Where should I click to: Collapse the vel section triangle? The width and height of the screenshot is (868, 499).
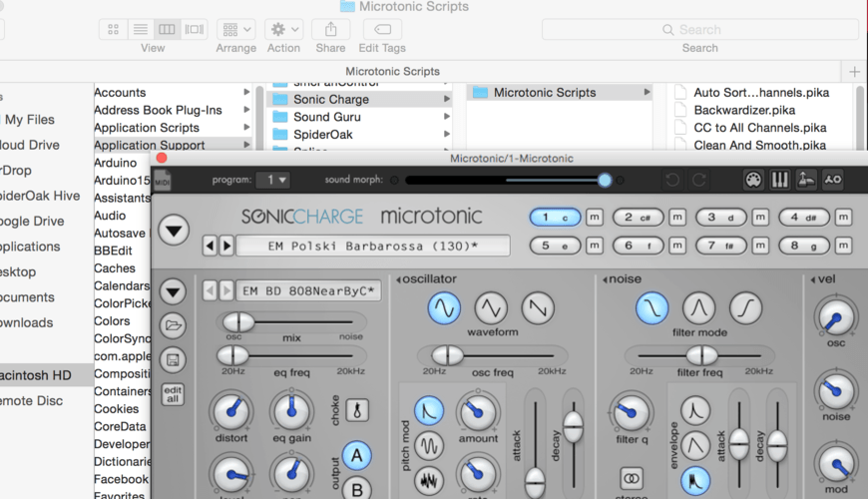tap(813, 279)
